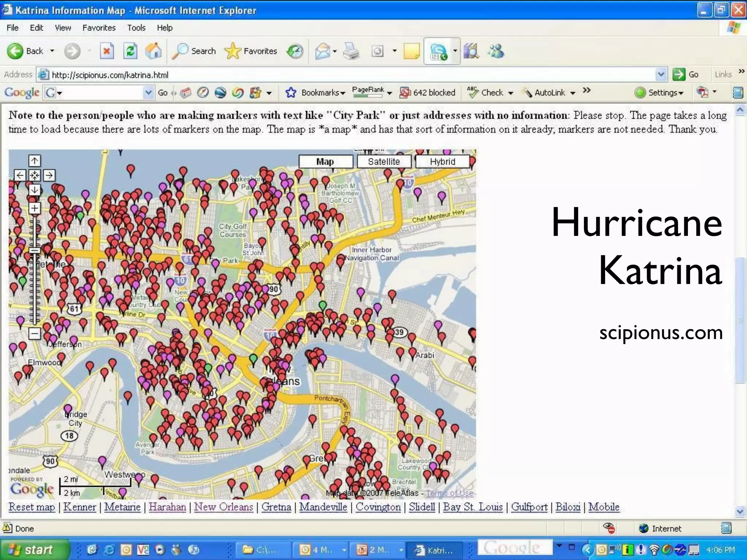Screen dimensions: 747x560
Task: Stop loading the page
Action: (x=107, y=51)
